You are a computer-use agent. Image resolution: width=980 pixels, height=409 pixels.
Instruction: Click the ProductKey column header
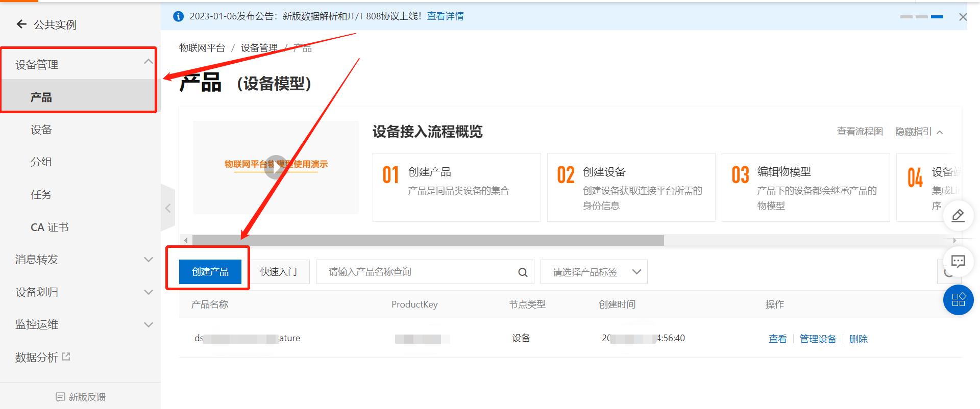pyautogui.click(x=414, y=304)
